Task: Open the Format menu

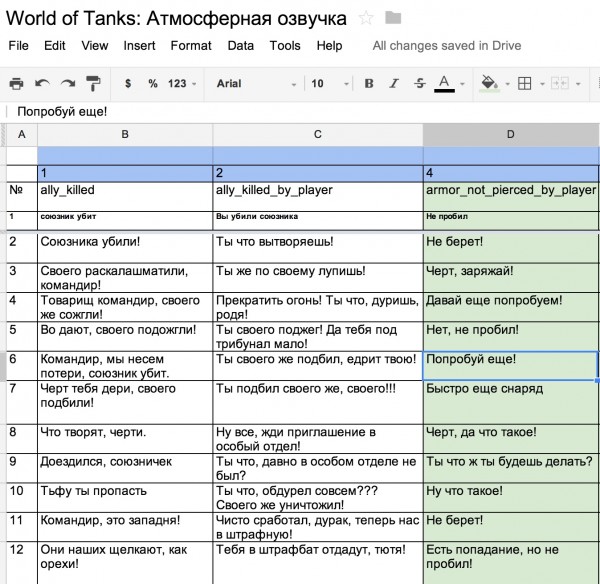Action: (191, 46)
